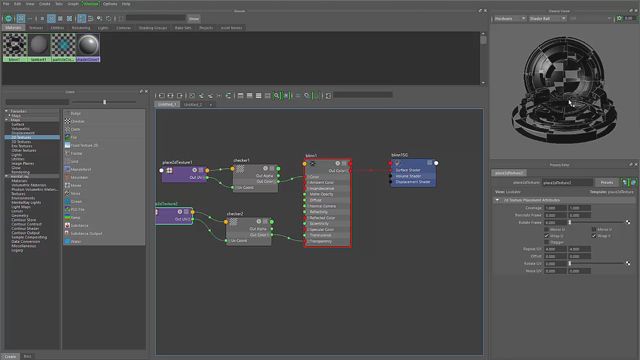The height and width of the screenshot is (360, 640).
Task: Switch to Untitled_2 graph tab
Action: point(193,104)
